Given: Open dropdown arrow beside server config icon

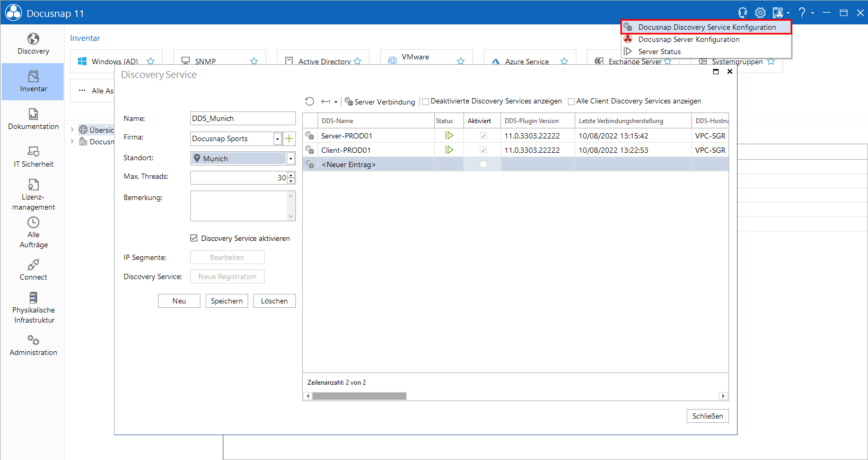Looking at the screenshot, I should [x=788, y=13].
